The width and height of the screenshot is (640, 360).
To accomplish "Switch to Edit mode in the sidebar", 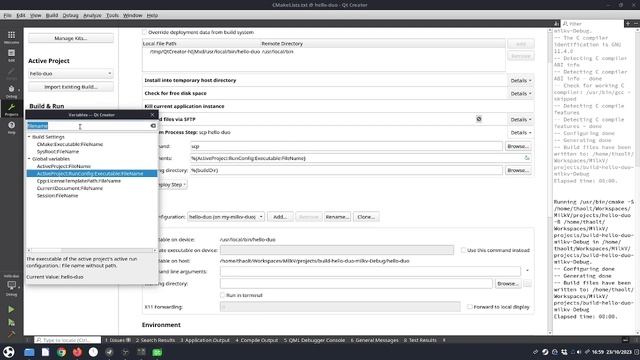I will click(x=11, y=55).
